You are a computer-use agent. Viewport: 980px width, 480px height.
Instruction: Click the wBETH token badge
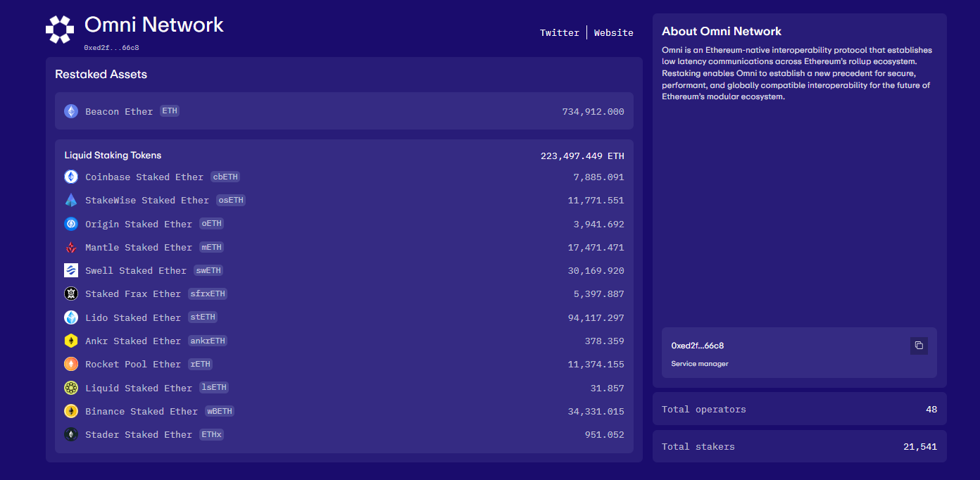(220, 411)
